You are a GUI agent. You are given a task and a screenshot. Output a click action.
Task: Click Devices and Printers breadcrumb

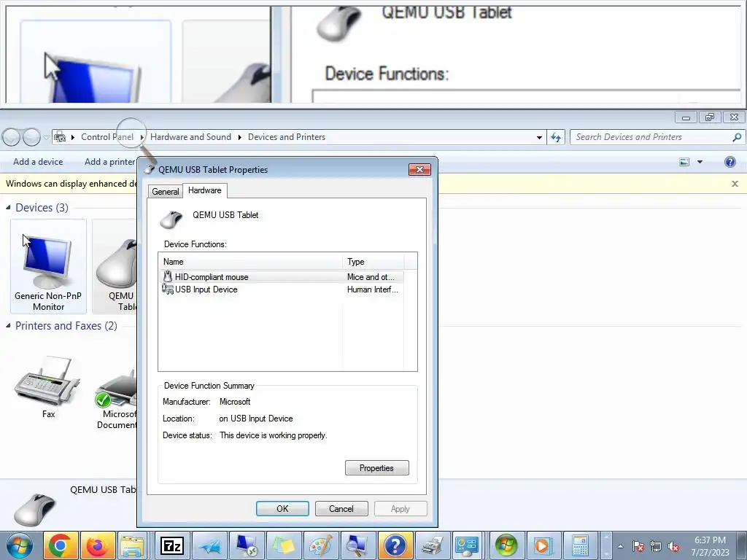coord(287,137)
